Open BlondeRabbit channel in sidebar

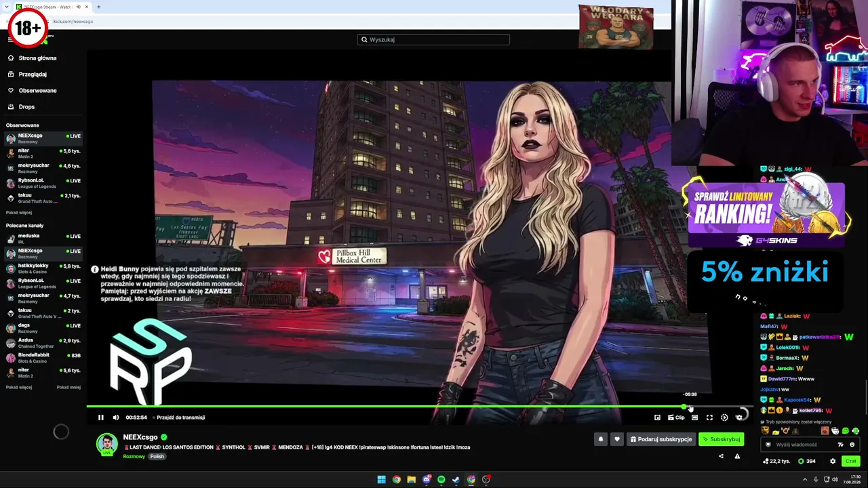[43, 358]
